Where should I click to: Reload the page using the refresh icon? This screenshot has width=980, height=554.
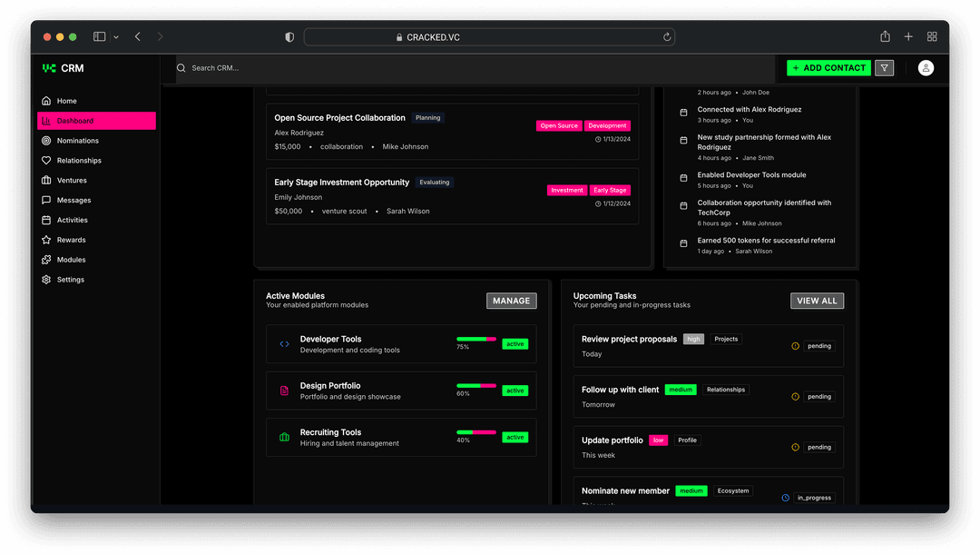[x=667, y=37]
